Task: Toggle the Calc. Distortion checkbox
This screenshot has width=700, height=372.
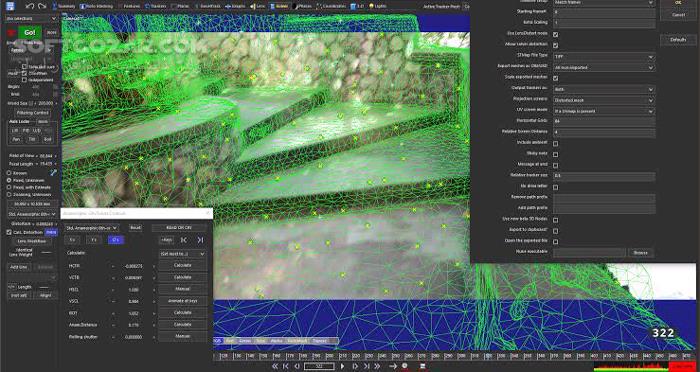Action: pyautogui.click(x=9, y=232)
